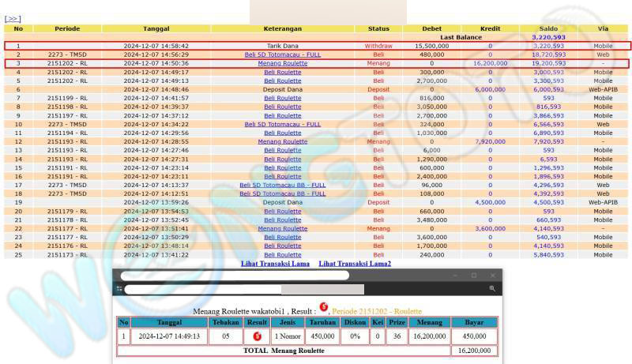Minimize the roulette result popup window

tap(456, 276)
